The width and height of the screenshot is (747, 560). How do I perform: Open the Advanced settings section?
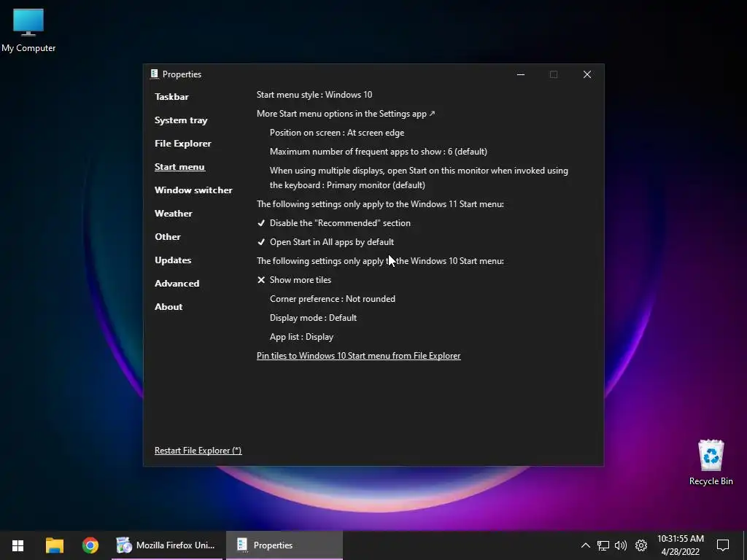coord(177,284)
